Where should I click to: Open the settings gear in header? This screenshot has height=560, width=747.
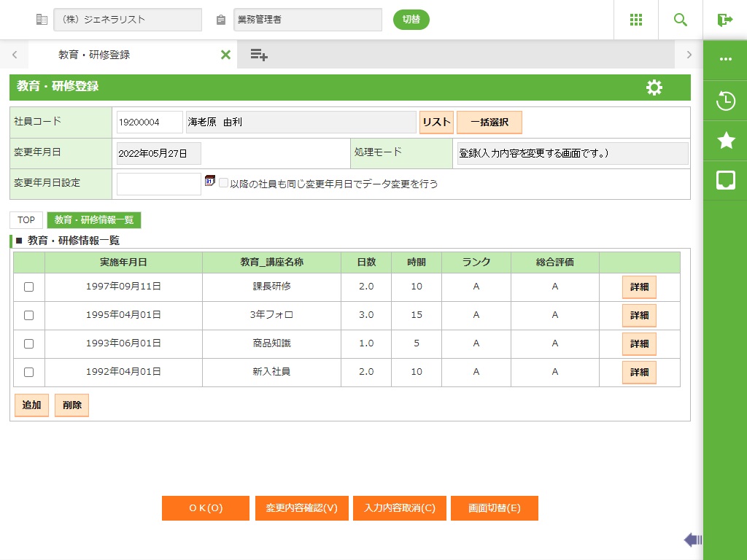point(654,87)
